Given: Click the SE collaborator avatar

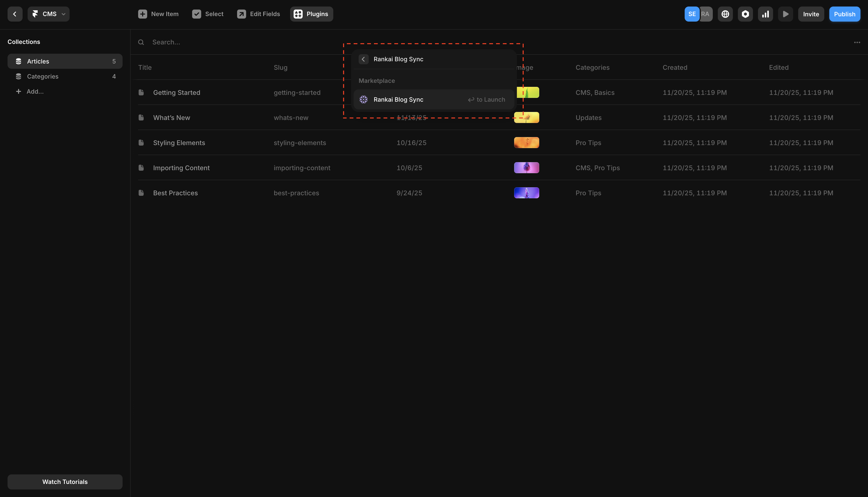Looking at the screenshot, I should 692,14.
